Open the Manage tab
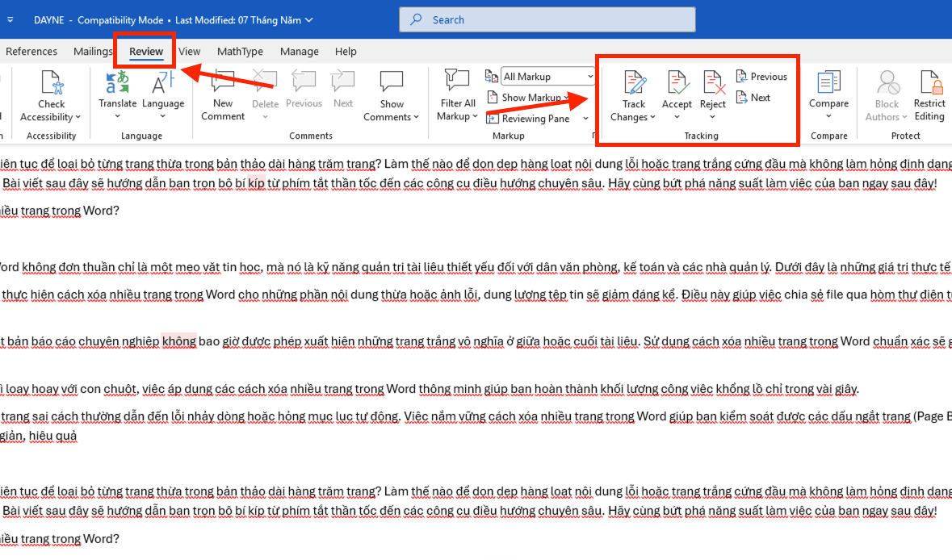 (300, 52)
